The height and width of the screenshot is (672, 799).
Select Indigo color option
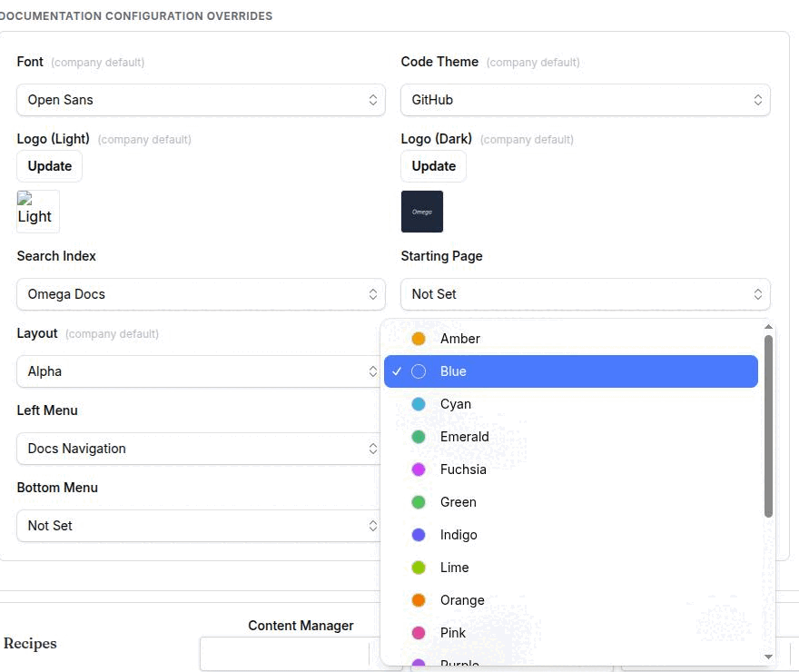pyautogui.click(x=571, y=535)
